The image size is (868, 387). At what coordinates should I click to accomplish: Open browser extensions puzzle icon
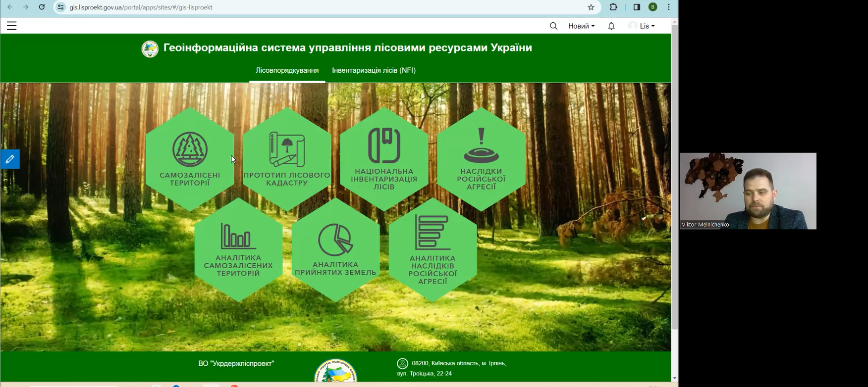(x=613, y=7)
